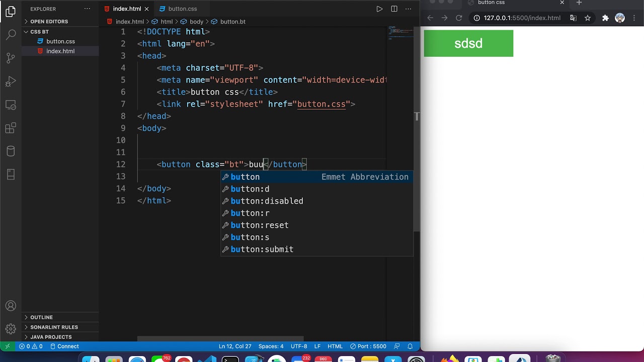Open a new browser tab with plus
The image size is (644, 362).
(579, 3)
